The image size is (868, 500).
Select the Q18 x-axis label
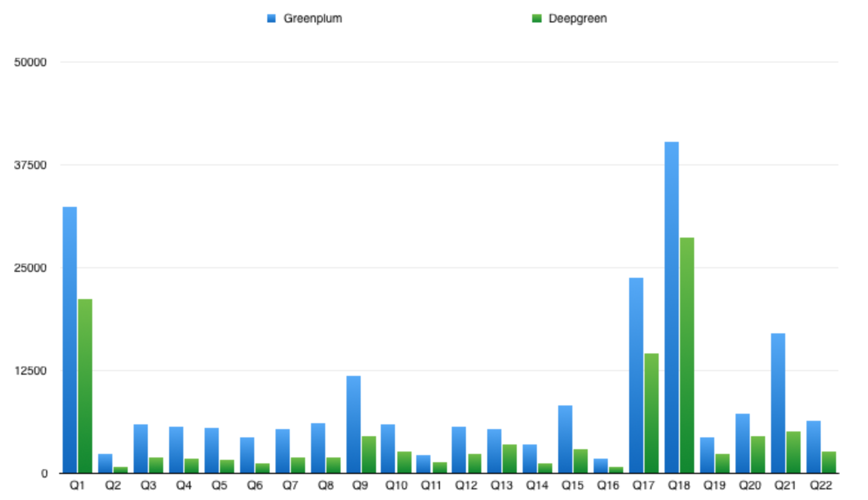coord(679,485)
